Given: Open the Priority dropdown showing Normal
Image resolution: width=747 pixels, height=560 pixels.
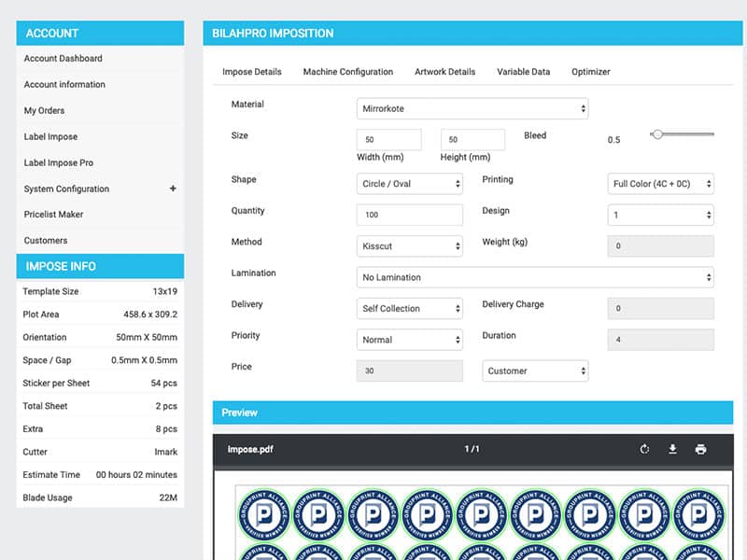Looking at the screenshot, I should tap(409, 340).
